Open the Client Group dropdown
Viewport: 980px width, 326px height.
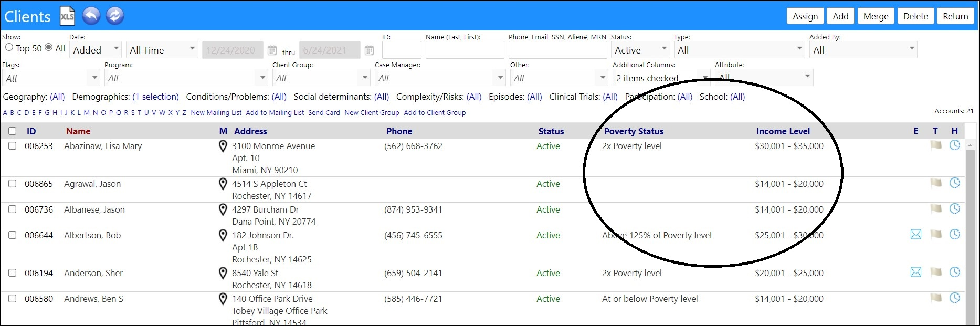coord(321,78)
